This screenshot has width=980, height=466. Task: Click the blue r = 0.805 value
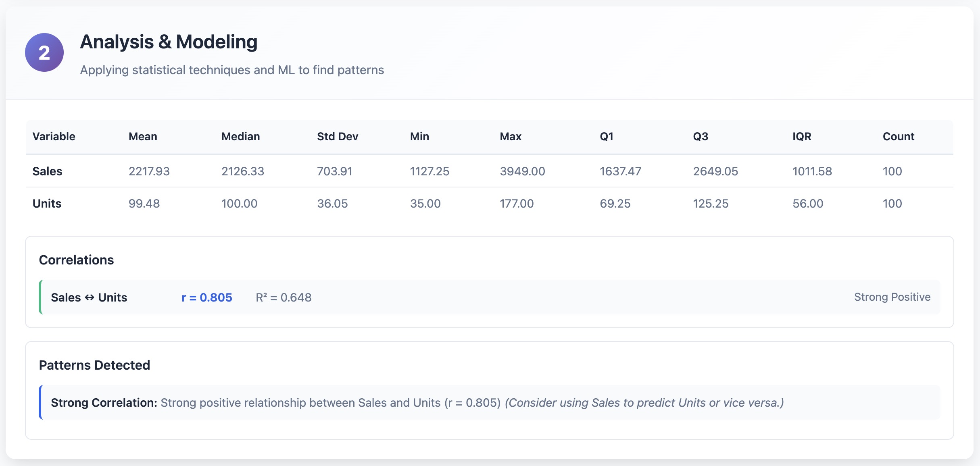(206, 297)
